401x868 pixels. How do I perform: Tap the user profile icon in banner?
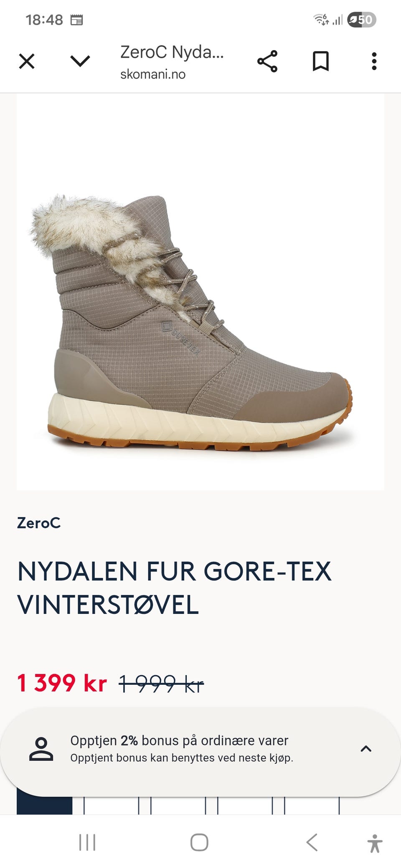(41, 749)
